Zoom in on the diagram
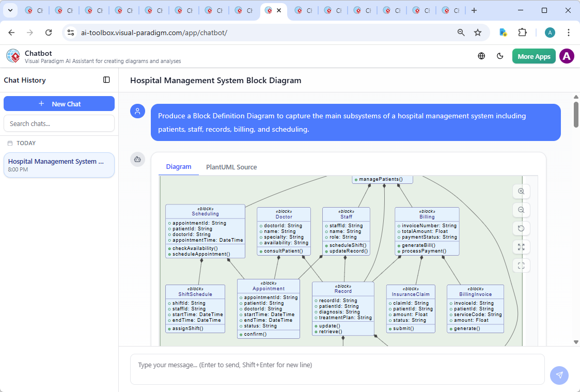This screenshot has width=580, height=392. click(521, 191)
